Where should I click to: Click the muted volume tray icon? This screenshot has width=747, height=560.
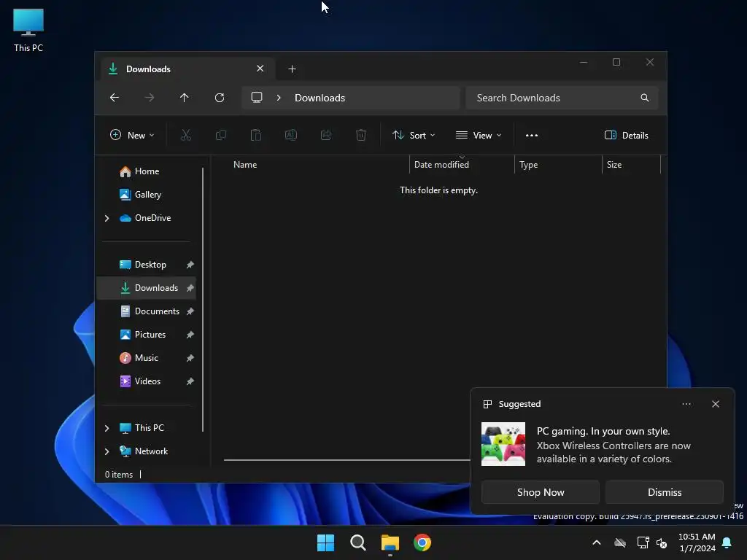(x=662, y=542)
